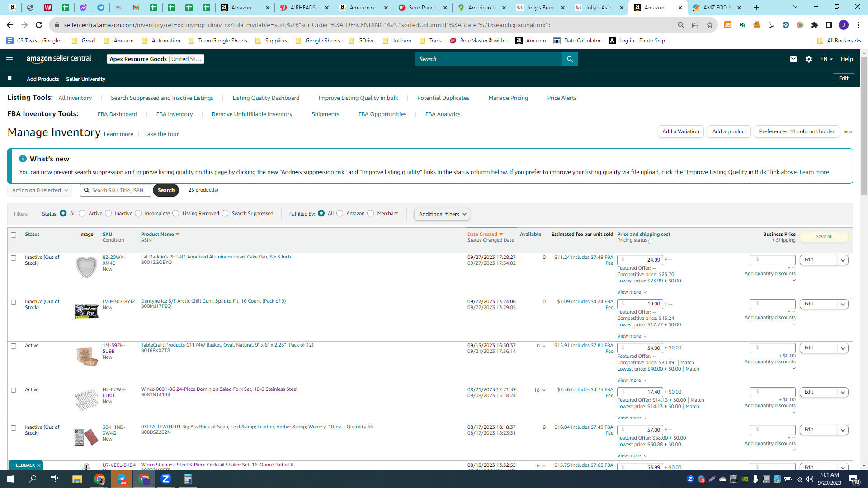Viewport: 868px width, 488px height.
Task: Select Fulfilled By Amazon radio button
Action: (340, 213)
